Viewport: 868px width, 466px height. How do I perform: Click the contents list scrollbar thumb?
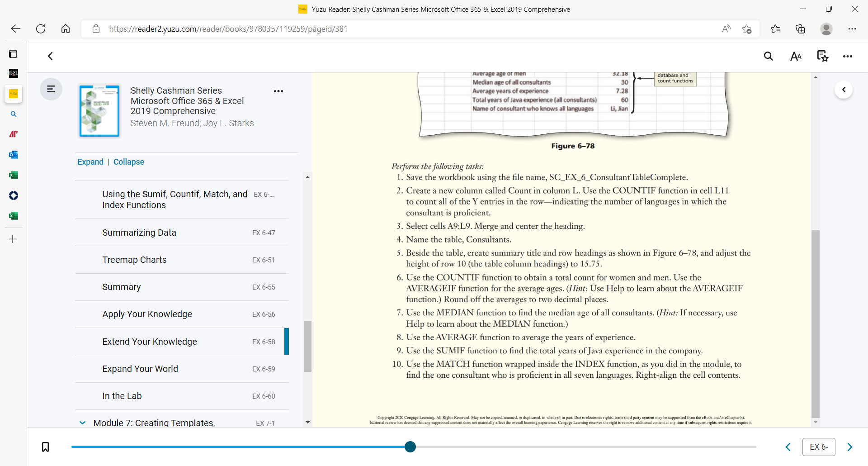point(307,347)
